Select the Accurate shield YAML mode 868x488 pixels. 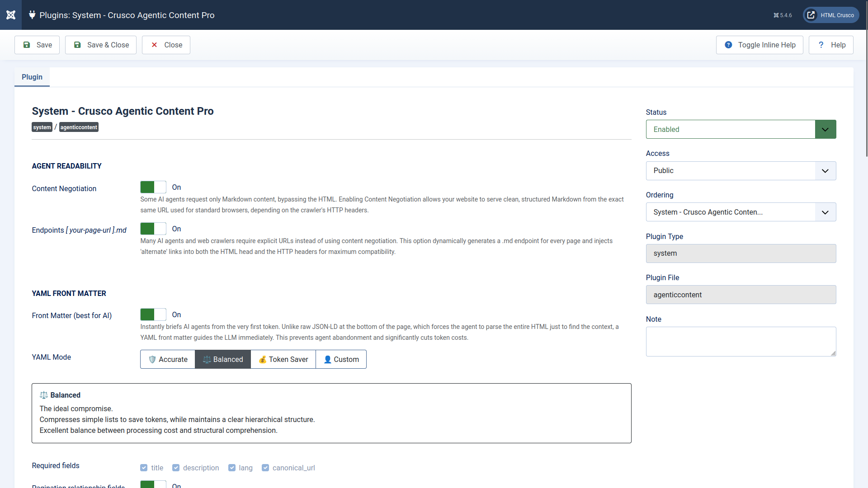coord(168,359)
